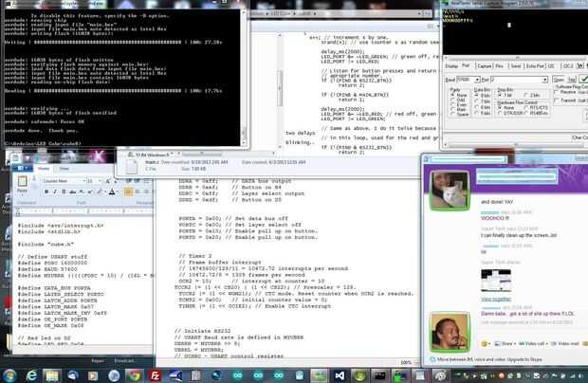The image size is (588, 383).
Task: Enable Transmit software flow control checkbox
Action: point(556,100)
